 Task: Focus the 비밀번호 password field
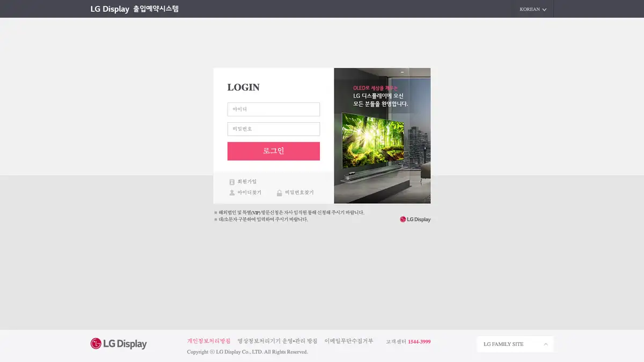tap(273, 129)
